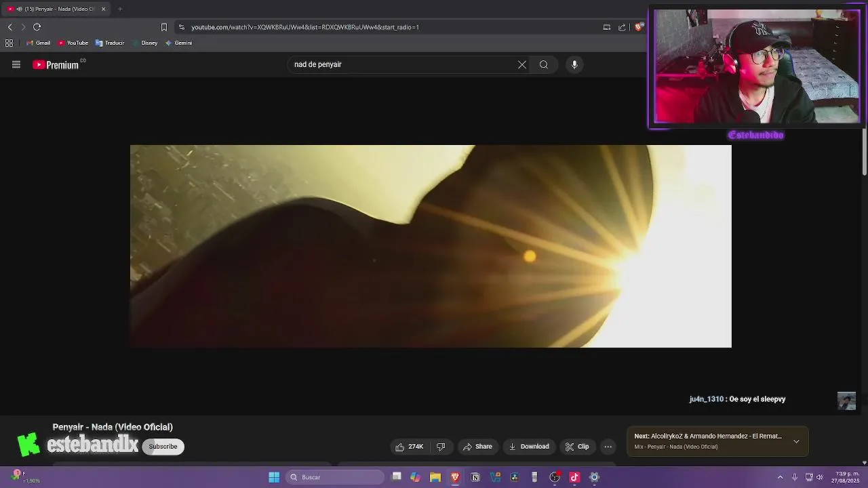Download the video
The width and height of the screenshot is (868, 488).
[529, 447]
